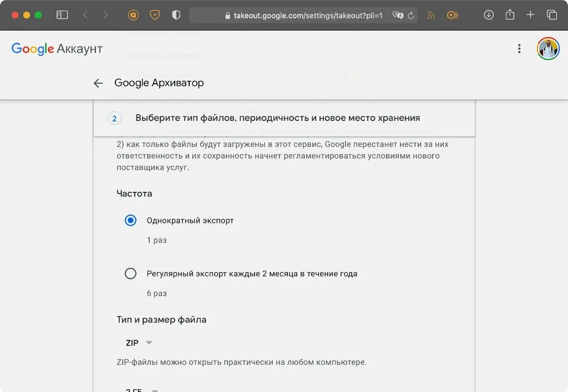Open the ZIP file type dropdown
This screenshot has height=392, width=568.
pyautogui.click(x=139, y=343)
